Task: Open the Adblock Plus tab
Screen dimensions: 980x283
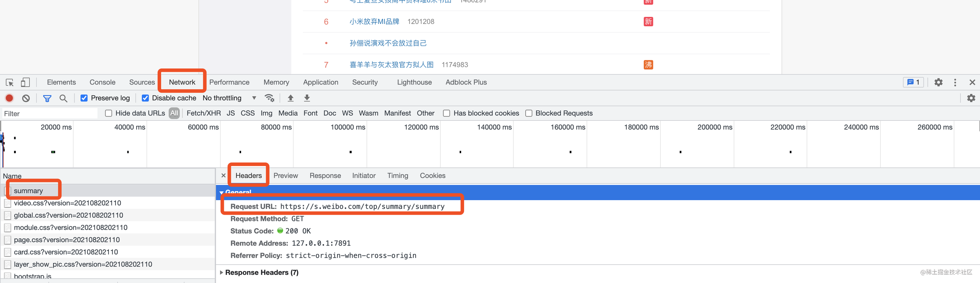Action: point(466,83)
